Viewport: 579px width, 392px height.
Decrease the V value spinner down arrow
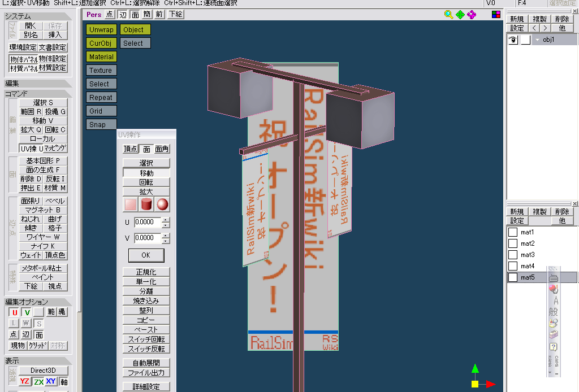tap(166, 241)
